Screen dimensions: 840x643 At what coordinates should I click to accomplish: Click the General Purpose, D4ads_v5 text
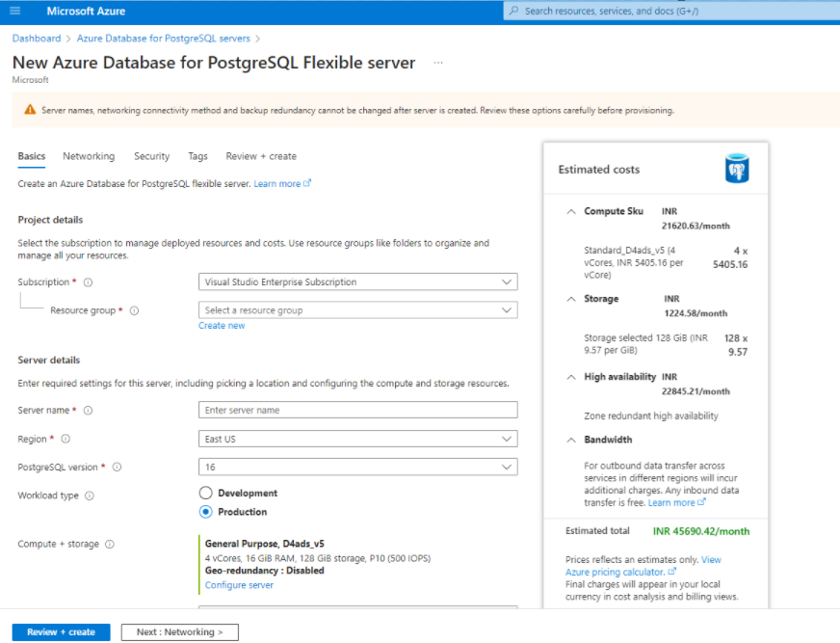coord(265,544)
